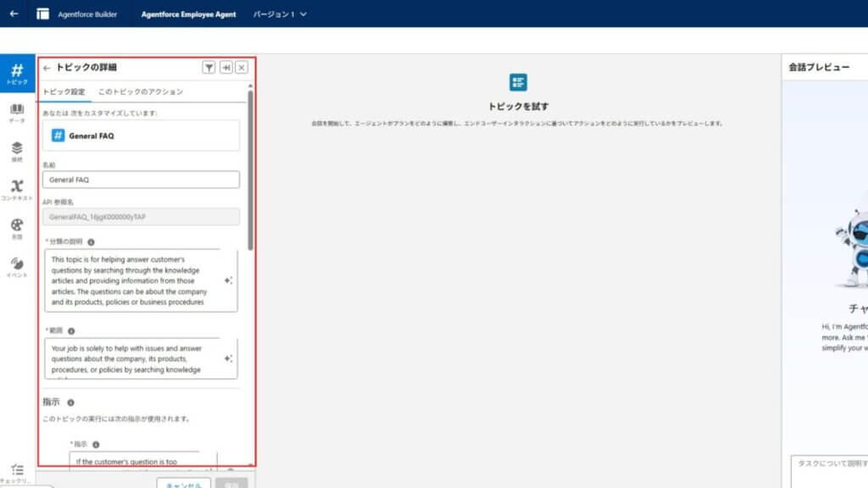Open the データ (Data) sidebar panel
The width and height of the screenshot is (868, 488).
click(x=17, y=113)
